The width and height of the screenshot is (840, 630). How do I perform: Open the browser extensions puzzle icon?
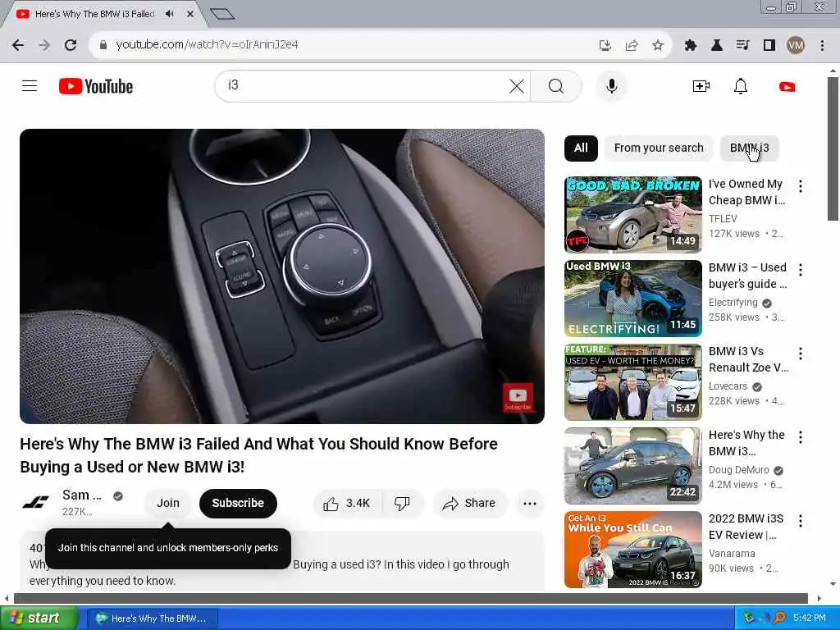point(691,46)
